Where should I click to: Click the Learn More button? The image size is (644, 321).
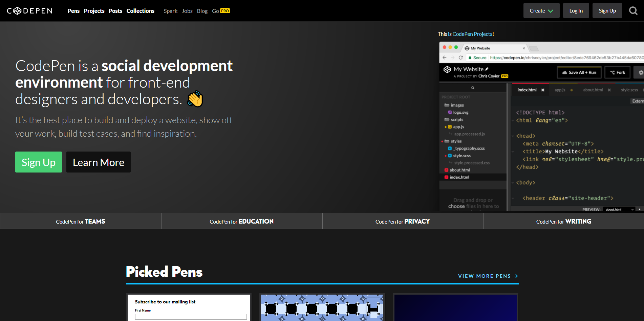pos(99,162)
